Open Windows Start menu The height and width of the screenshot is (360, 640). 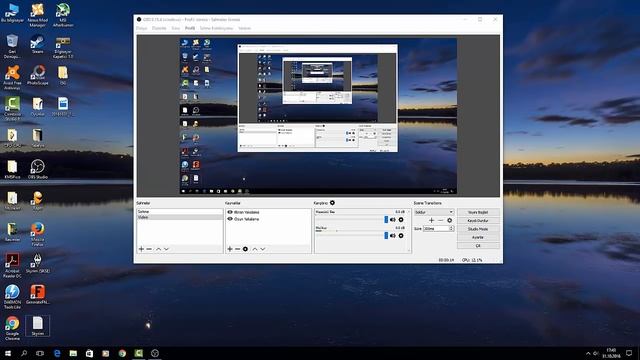pos(7,353)
